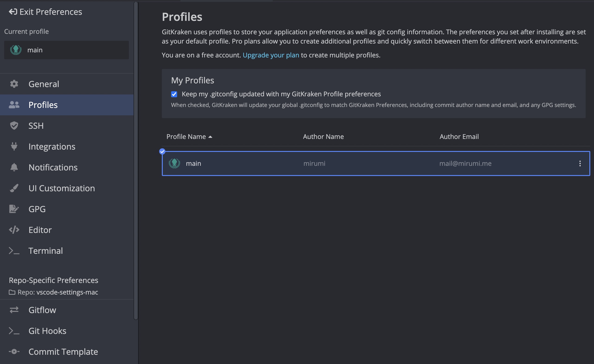The width and height of the screenshot is (594, 364).
Task: Open the Git Hooks preferences section
Action: coord(47,331)
